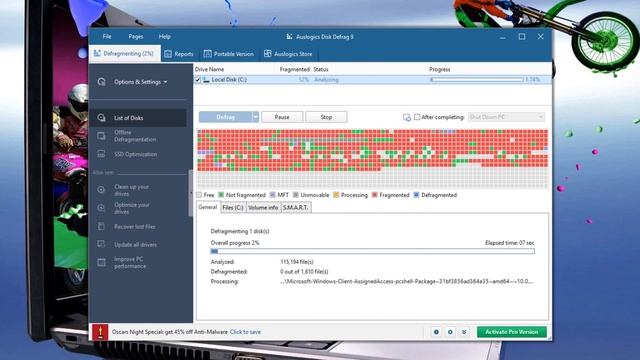Click the Recover lost files icon
The image size is (640, 360).
pyautogui.click(x=101, y=226)
